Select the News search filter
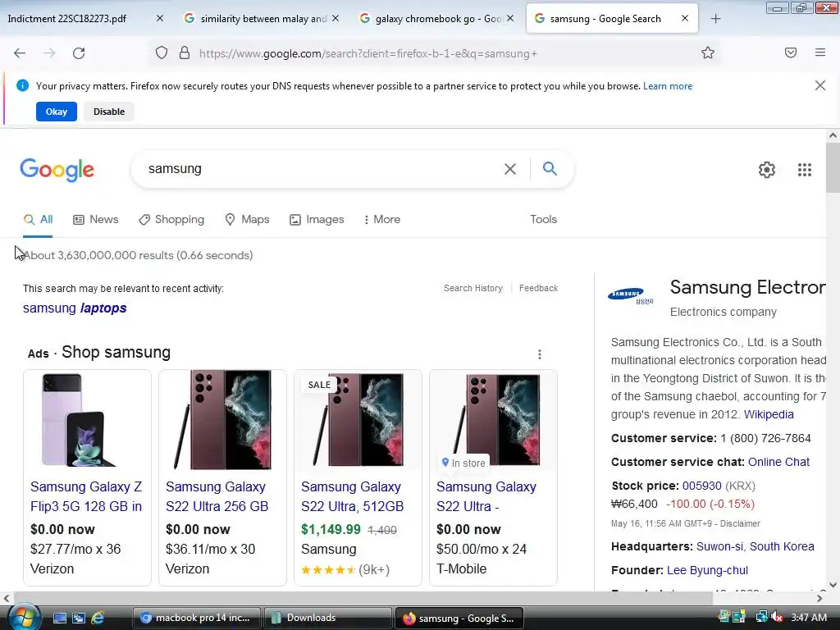Image resolution: width=840 pixels, height=630 pixels. [x=96, y=220]
